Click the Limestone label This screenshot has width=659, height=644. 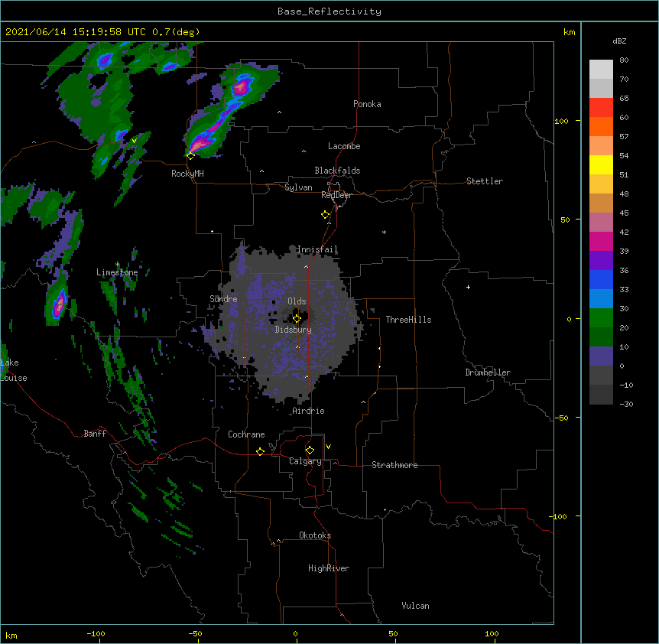click(x=117, y=272)
